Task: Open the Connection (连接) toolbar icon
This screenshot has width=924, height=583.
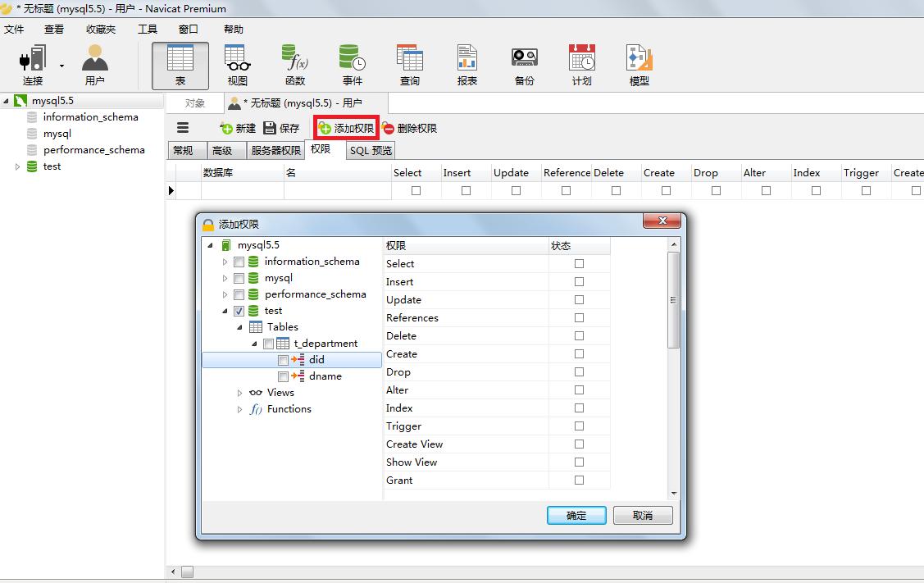Action: [33, 66]
